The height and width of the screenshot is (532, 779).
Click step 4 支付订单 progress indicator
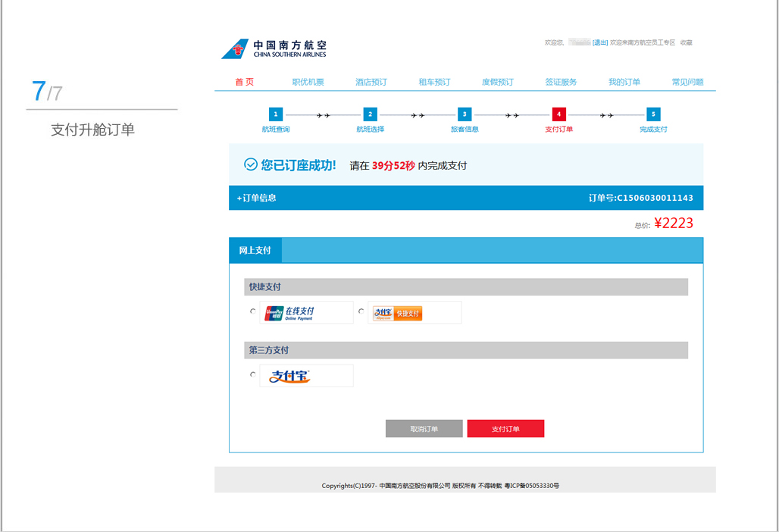point(558,114)
